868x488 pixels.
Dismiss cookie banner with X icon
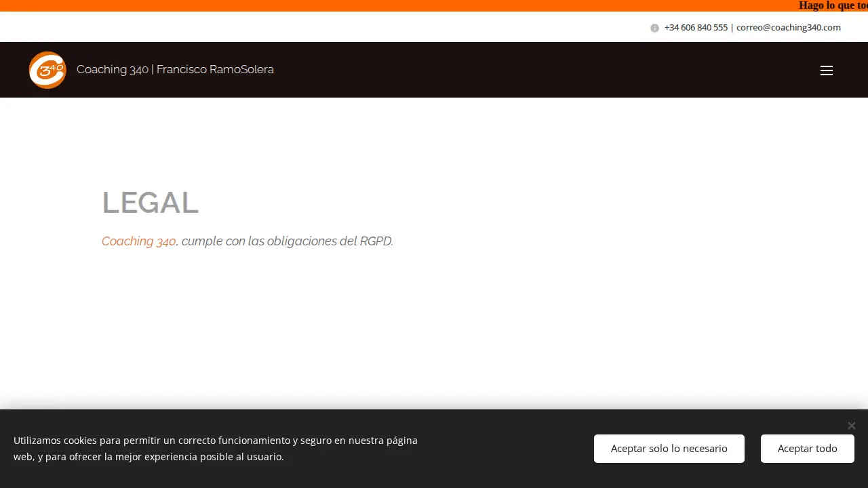852,426
